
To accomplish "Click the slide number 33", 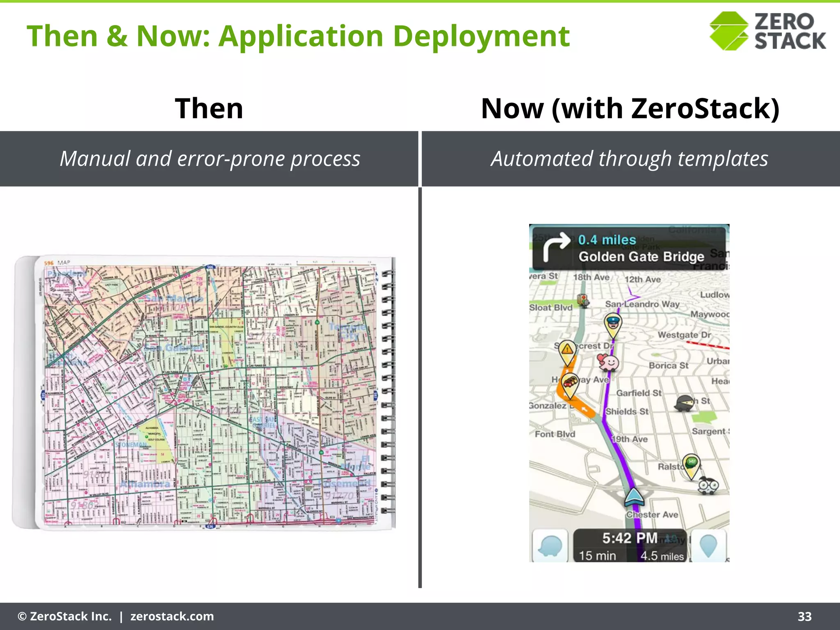I will [x=804, y=616].
